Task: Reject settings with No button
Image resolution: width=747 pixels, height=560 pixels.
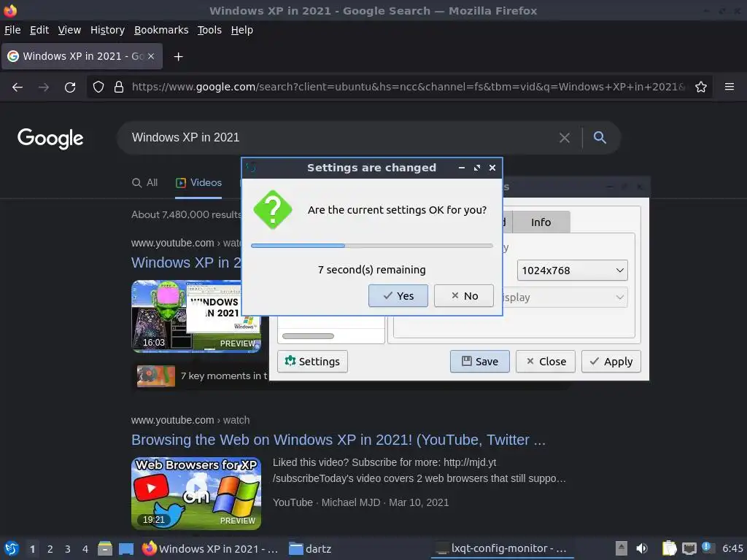Action: 464,296
